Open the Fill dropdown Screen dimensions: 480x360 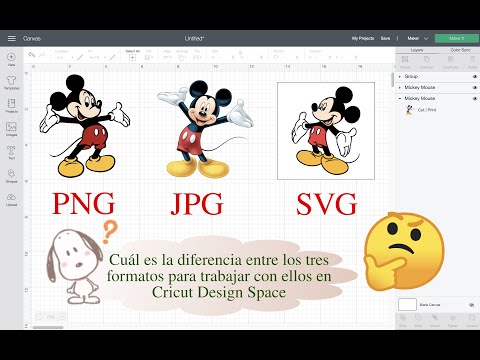pos(97,58)
